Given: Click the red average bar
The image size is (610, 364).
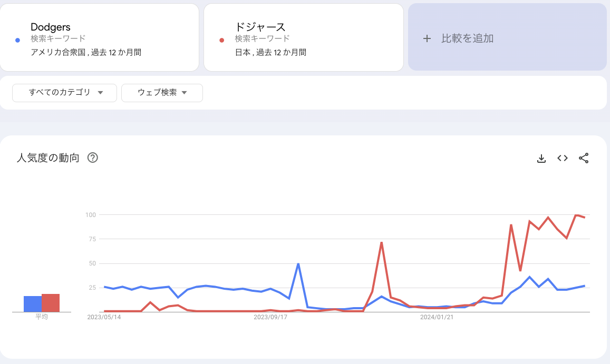Looking at the screenshot, I should click(x=51, y=303).
